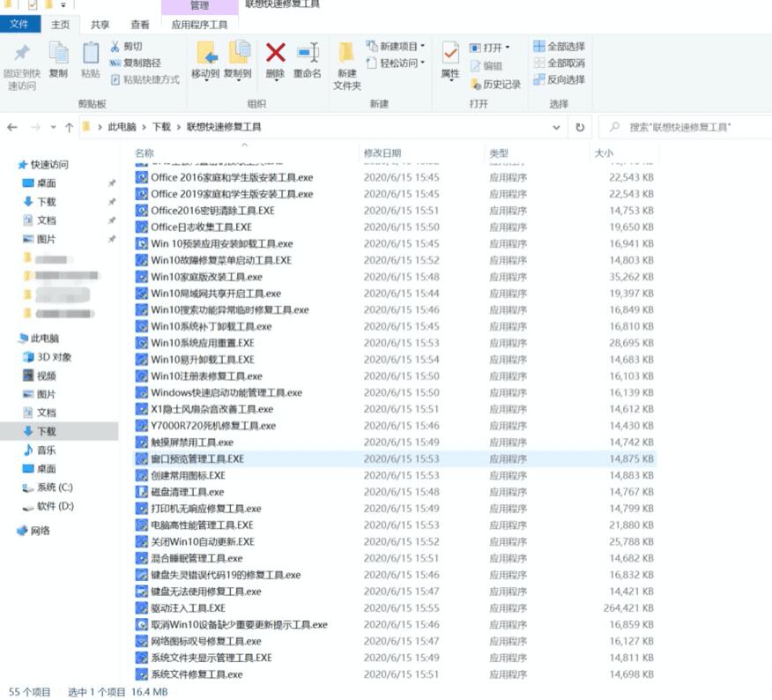Screen dimensions: 772x700
Task: Open History in the ribbon
Action: (x=495, y=85)
